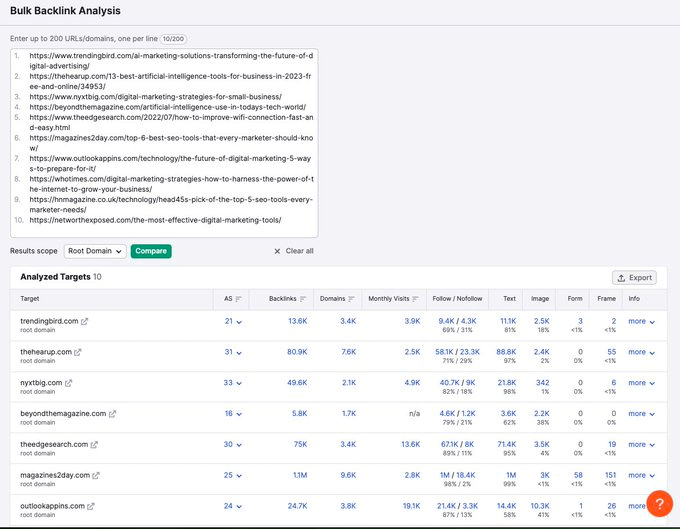Expand AS score 33 for nyxtbig.com
680x529 pixels.
point(233,383)
